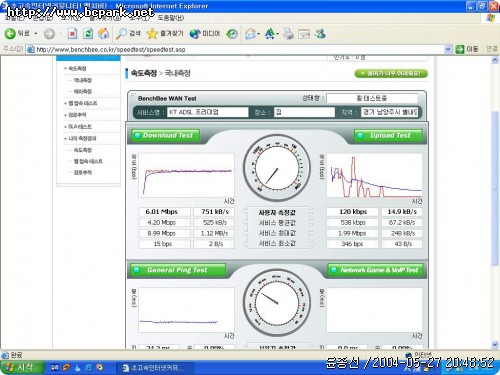
Task: Refresh the page with the refresh icon
Action: pyautogui.click(x=88, y=33)
